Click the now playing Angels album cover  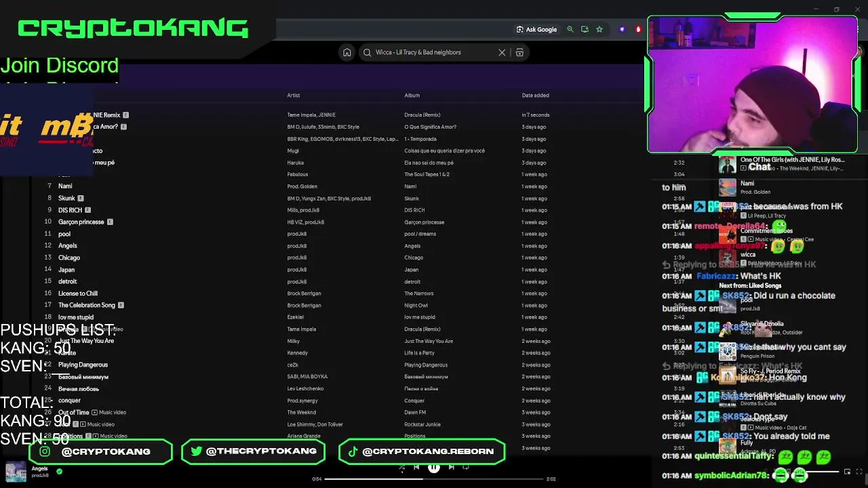pyautogui.click(x=16, y=472)
